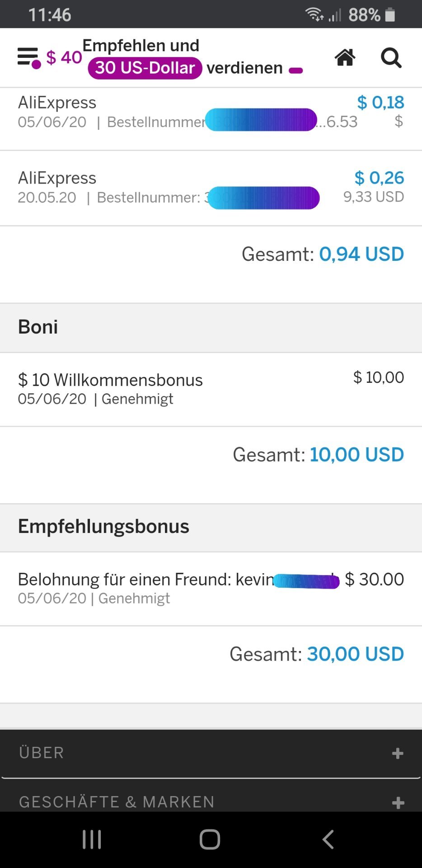Tap Android home navigation button
The image size is (422, 868).
pos(210,840)
